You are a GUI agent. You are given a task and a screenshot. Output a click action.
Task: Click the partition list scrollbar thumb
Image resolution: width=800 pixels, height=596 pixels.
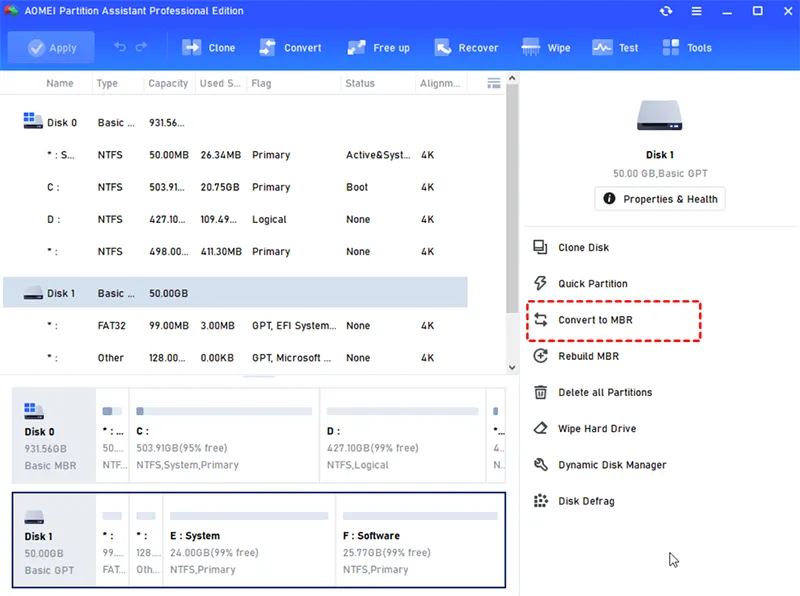512,199
